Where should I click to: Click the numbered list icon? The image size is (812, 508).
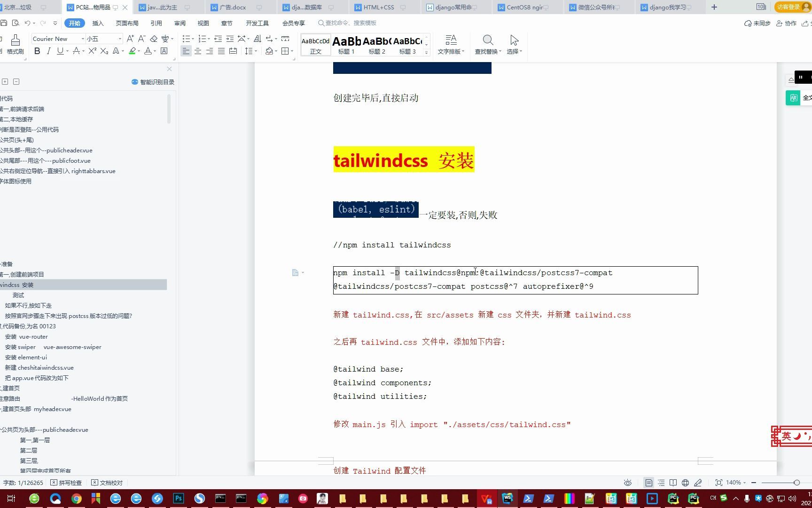point(202,39)
